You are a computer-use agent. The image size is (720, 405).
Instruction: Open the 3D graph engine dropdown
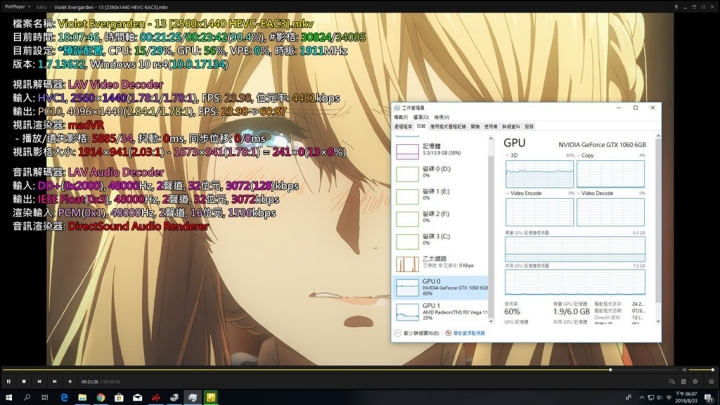pyautogui.click(x=512, y=156)
